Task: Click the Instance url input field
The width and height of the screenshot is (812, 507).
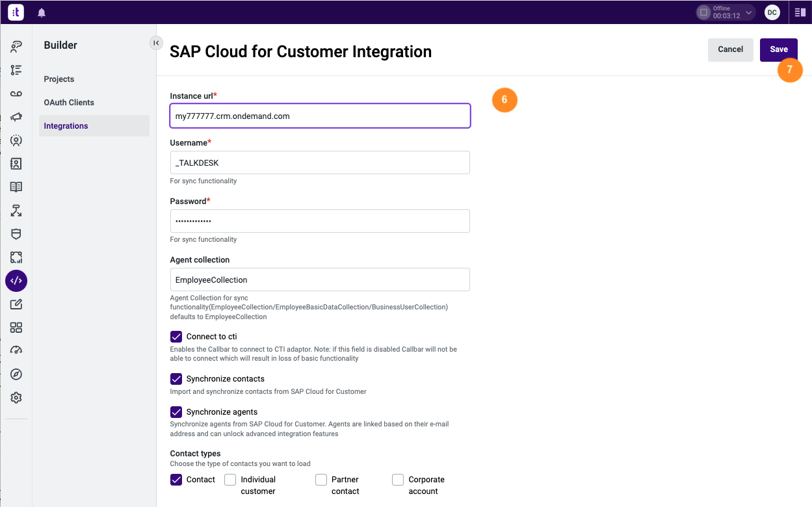Action: 320,116
